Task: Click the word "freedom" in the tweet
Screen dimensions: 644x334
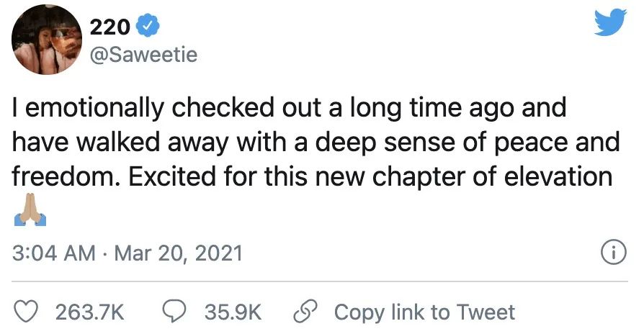Action: (x=60, y=175)
